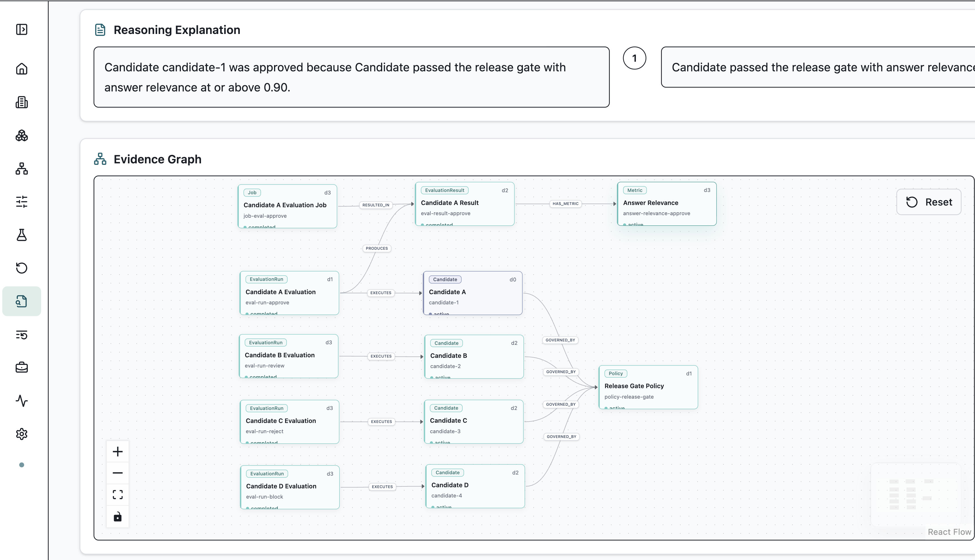Image resolution: width=975 pixels, height=560 pixels.
Task: Select the Candidate A Result node
Action: click(x=465, y=204)
